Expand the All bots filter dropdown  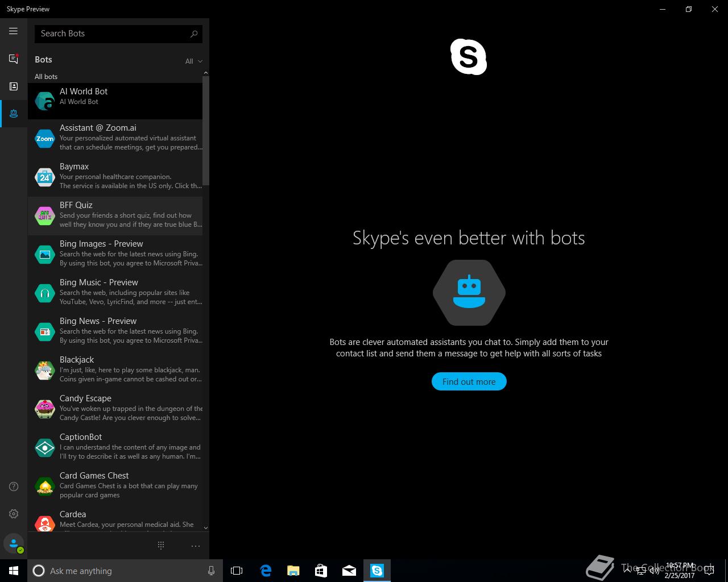click(194, 61)
